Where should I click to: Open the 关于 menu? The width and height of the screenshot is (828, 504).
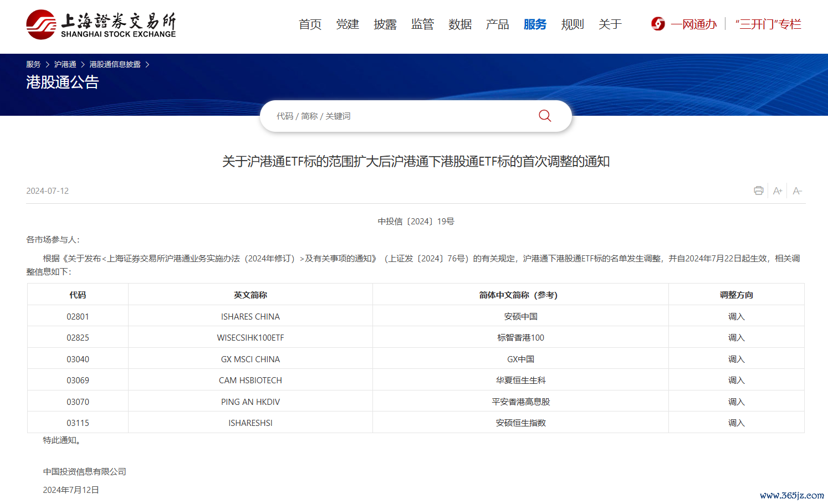click(x=610, y=24)
